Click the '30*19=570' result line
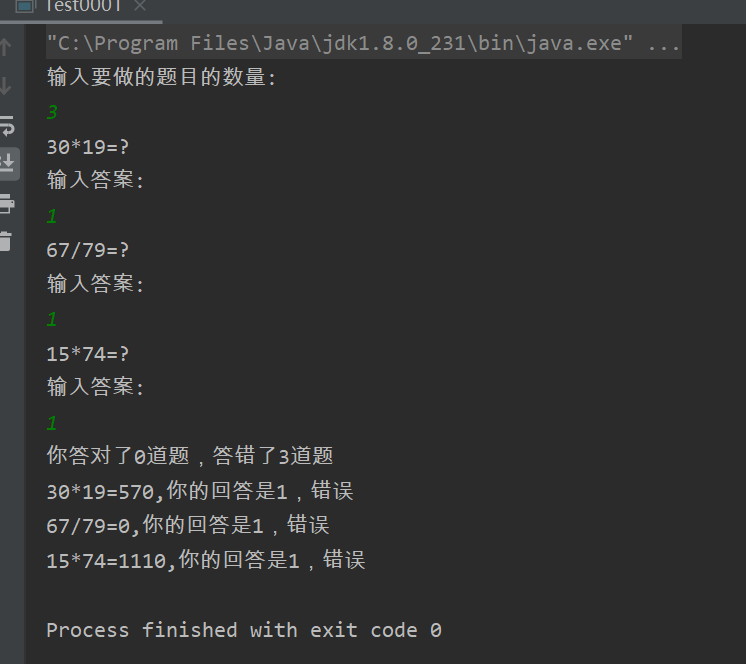 click(x=200, y=491)
